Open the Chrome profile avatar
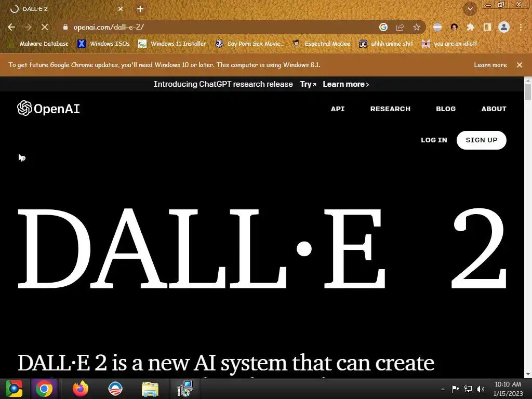 [504, 27]
